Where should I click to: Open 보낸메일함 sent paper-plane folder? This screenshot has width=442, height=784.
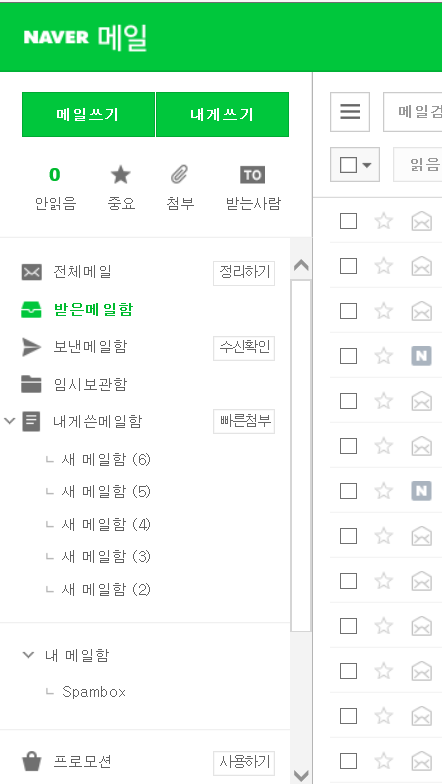[x=32, y=346]
